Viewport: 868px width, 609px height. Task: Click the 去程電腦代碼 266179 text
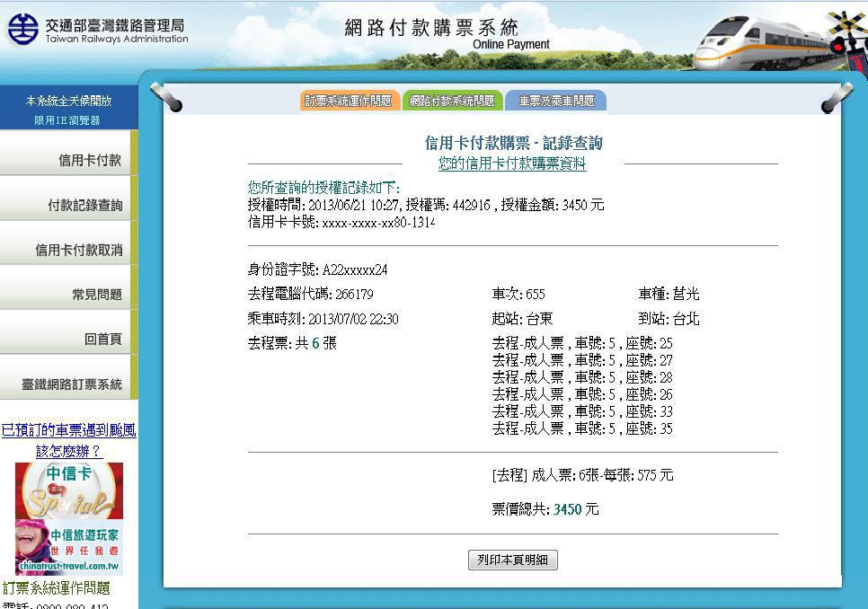pyautogui.click(x=311, y=295)
